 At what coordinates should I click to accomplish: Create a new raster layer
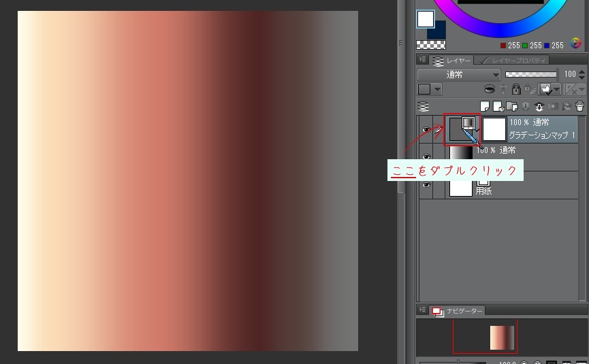485,107
